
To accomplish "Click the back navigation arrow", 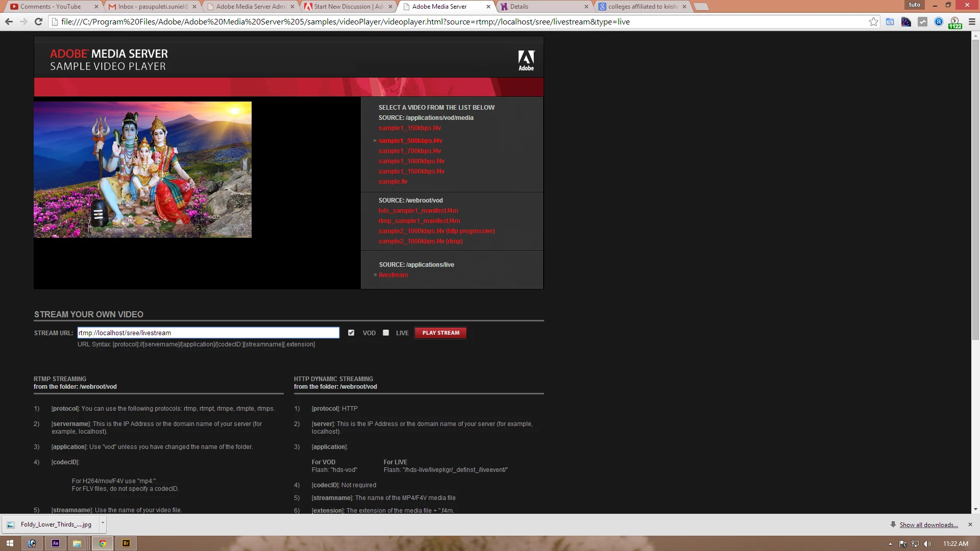I will tap(9, 22).
